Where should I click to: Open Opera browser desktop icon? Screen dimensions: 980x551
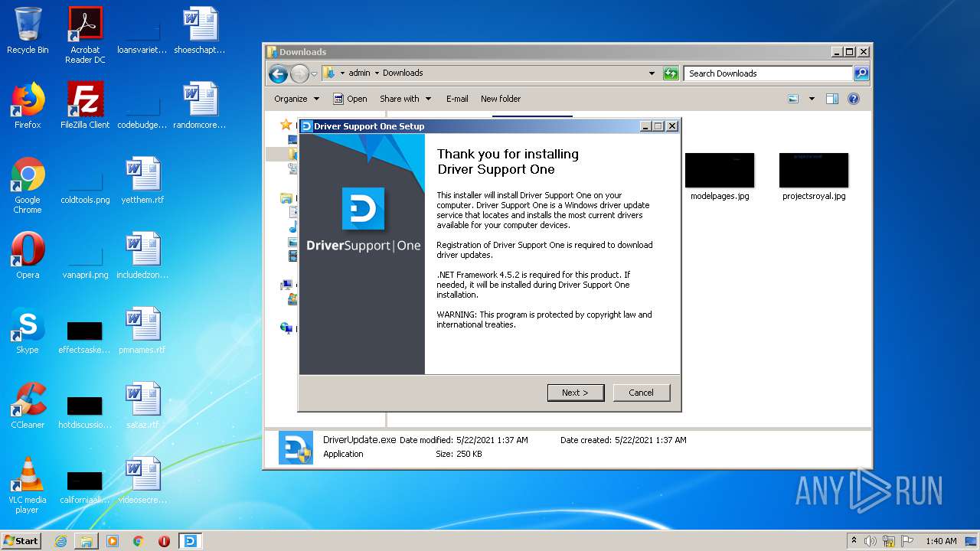pos(28,256)
